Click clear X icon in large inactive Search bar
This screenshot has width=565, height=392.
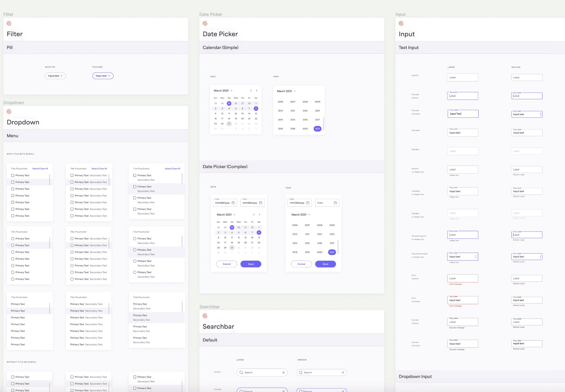coord(283,373)
